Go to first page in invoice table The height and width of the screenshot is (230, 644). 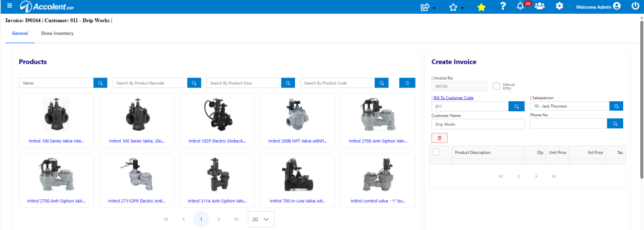click(x=501, y=176)
